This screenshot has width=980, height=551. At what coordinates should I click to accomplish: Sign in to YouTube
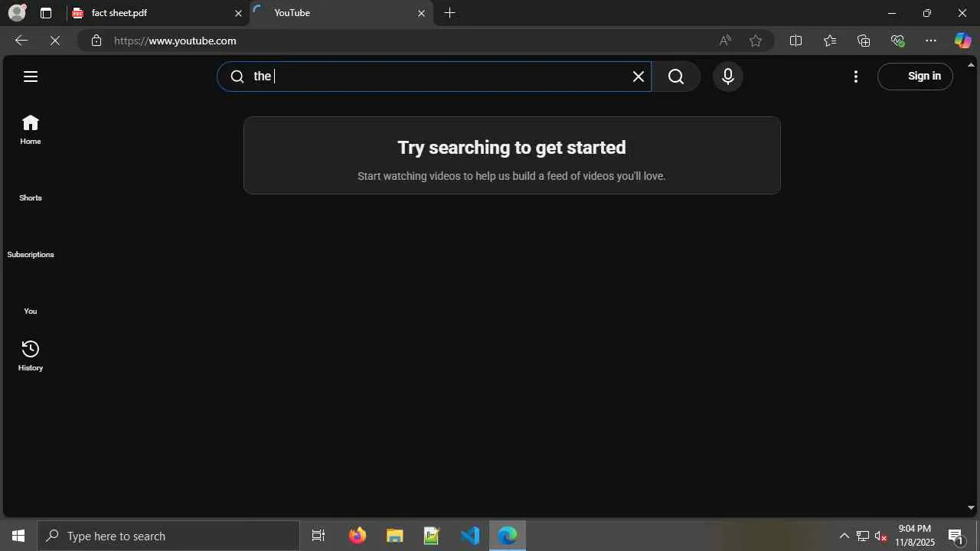pos(915,77)
